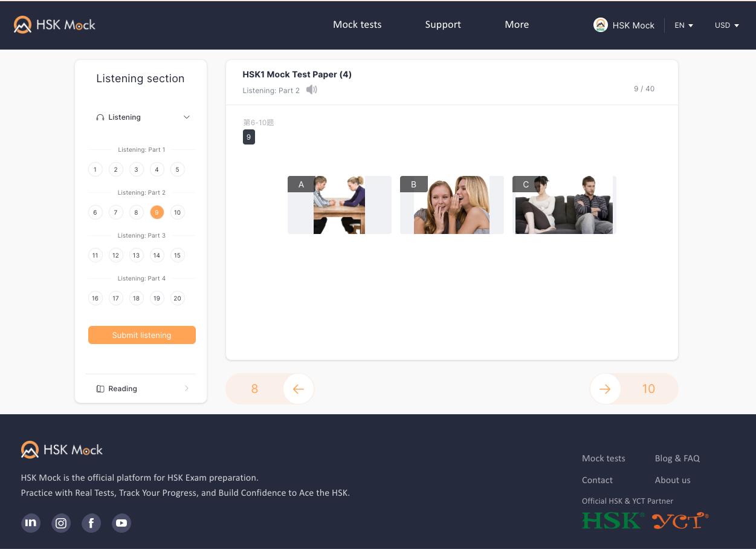
Task: Open the YouTube footer icon
Action: pyautogui.click(x=121, y=523)
